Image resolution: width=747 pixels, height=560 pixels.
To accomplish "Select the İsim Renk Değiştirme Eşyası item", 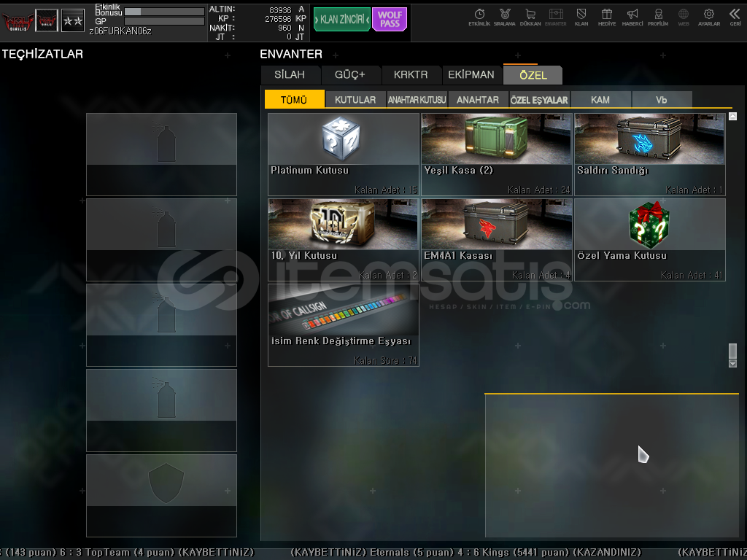I will coord(344,324).
